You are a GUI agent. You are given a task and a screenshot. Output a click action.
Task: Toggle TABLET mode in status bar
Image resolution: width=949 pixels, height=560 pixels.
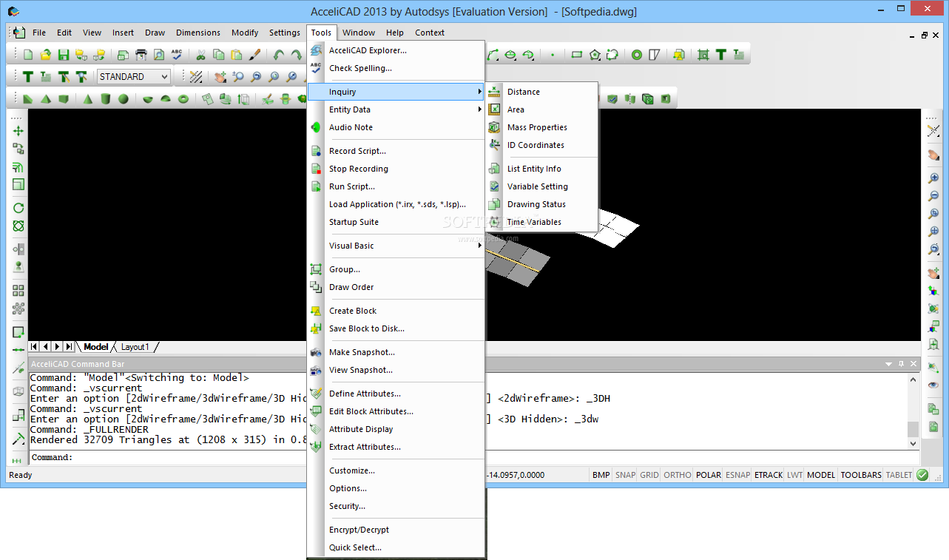coord(899,475)
